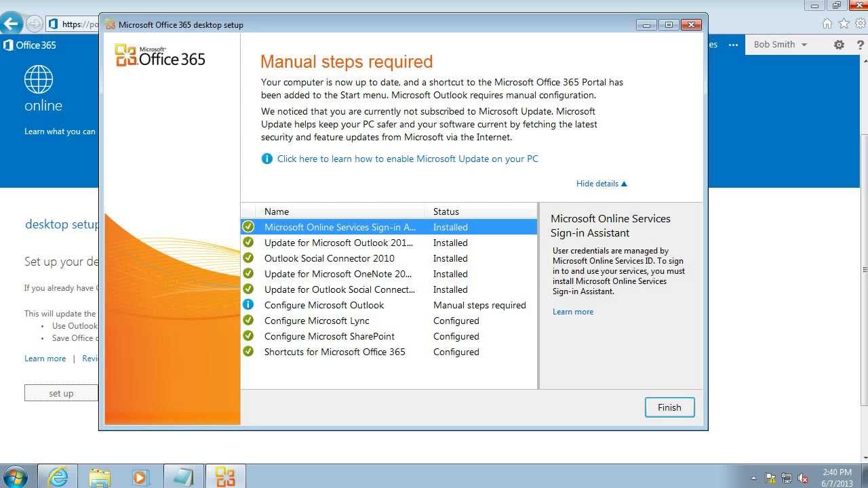Open Office 365 portal settings gear

(x=840, y=45)
